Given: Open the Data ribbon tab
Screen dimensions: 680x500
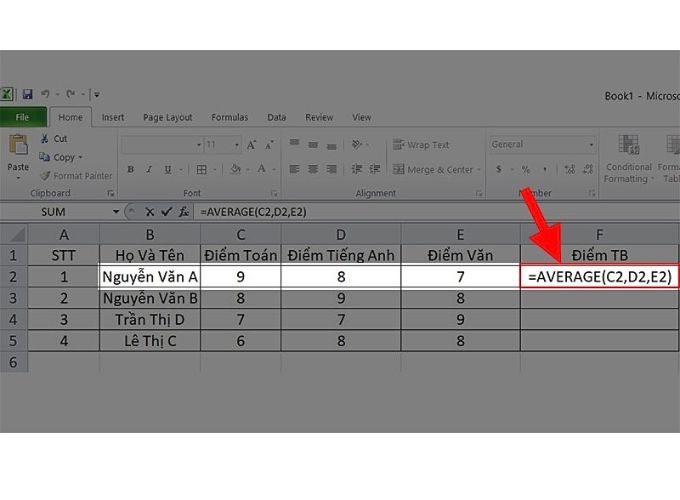Looking at the screenshot, I should click(276, 117).
